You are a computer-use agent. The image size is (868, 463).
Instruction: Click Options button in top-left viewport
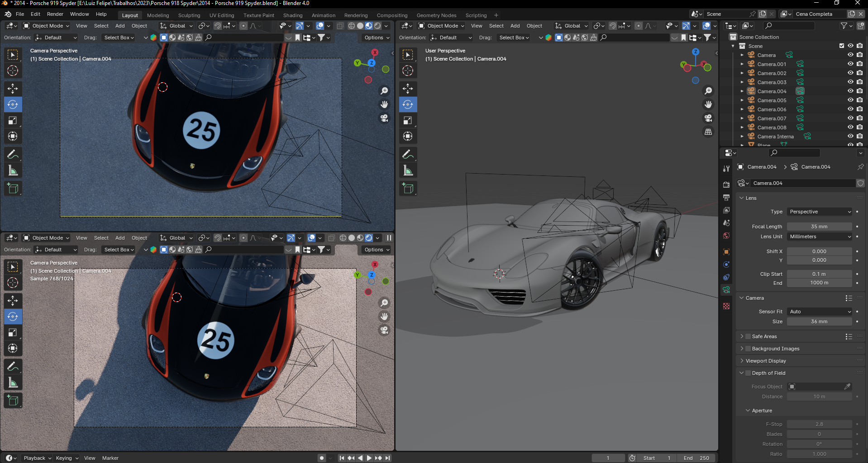point(377,38)
